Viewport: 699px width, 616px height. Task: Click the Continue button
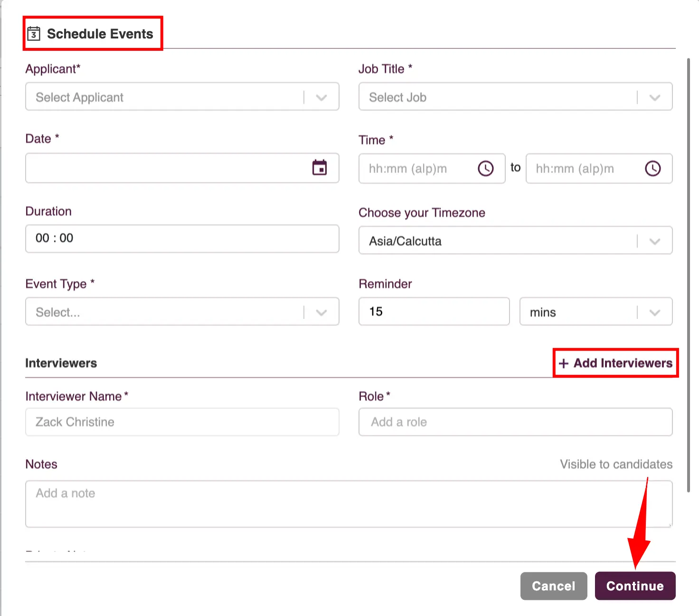[635, 586]
